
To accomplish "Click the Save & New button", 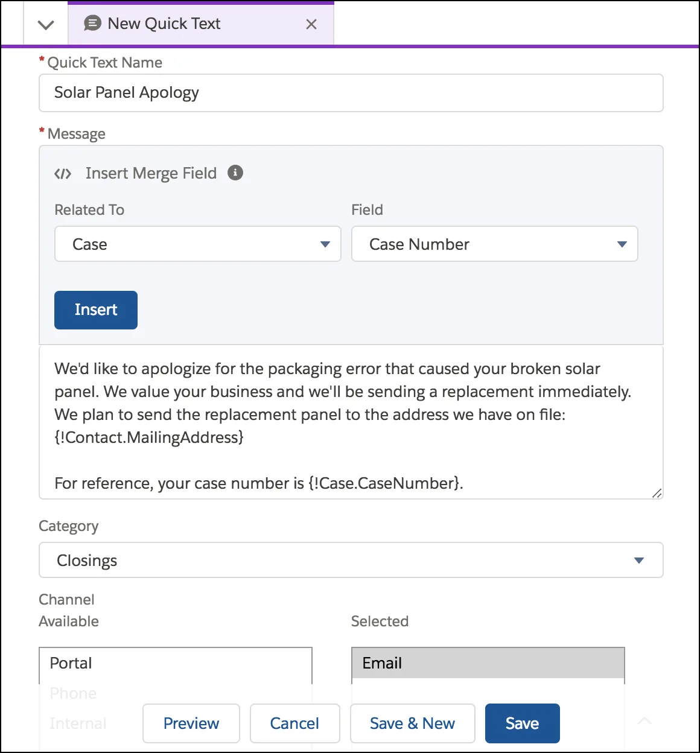I will pyautogui.click(x=413, y=723).
